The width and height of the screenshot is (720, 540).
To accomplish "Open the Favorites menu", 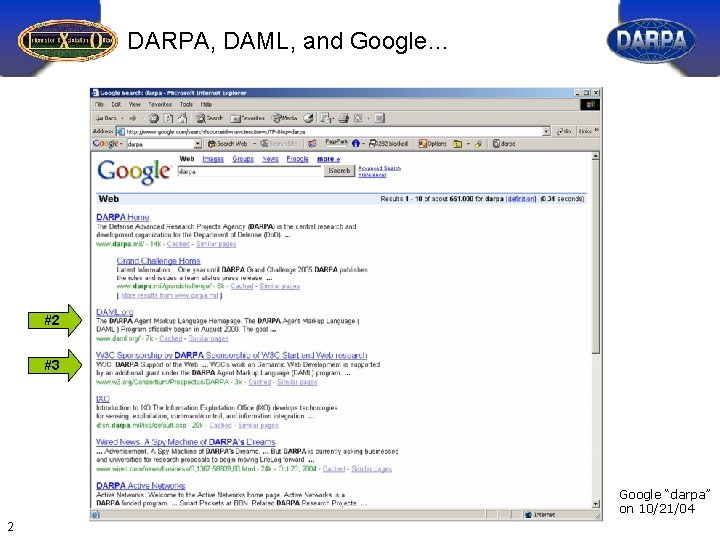I will point(160,104).
